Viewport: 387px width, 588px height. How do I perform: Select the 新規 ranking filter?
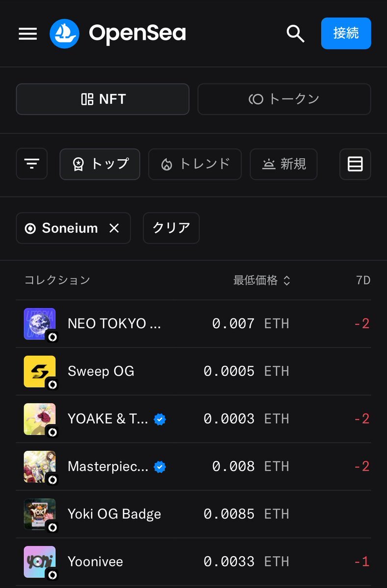pyautogui.click(x=284, y=164)
